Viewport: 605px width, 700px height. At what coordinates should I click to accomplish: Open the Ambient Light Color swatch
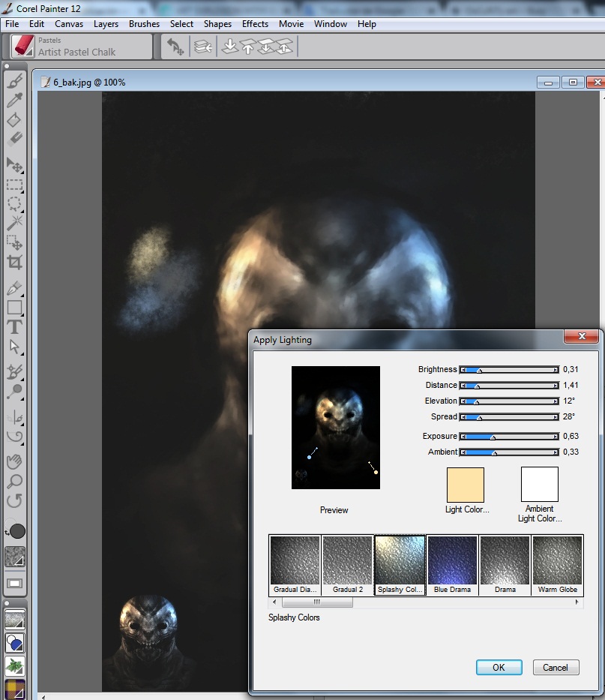[540, 485]
